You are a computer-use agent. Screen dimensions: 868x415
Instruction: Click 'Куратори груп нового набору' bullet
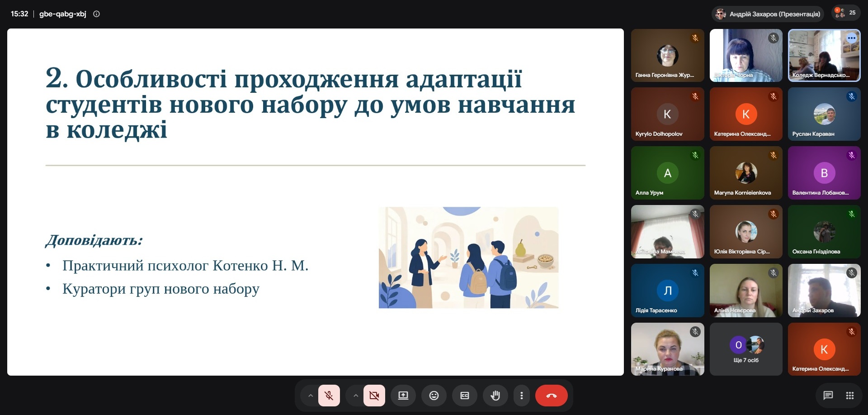tap(161, 289)
